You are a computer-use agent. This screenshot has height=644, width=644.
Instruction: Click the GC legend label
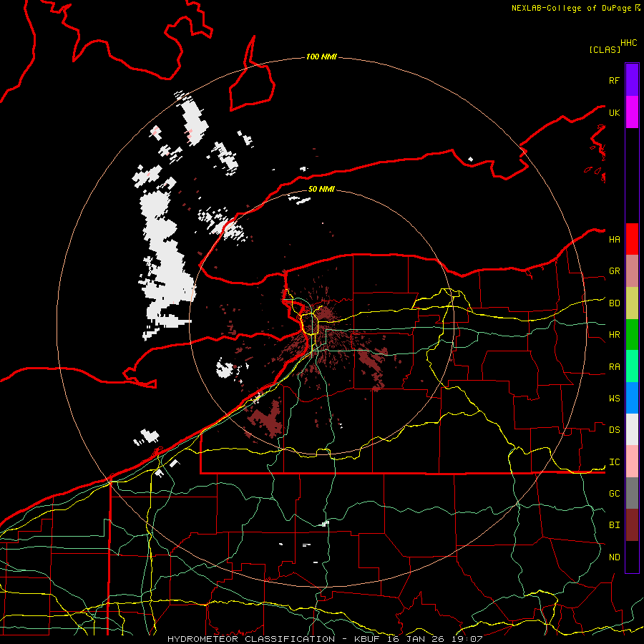[615, 493]
